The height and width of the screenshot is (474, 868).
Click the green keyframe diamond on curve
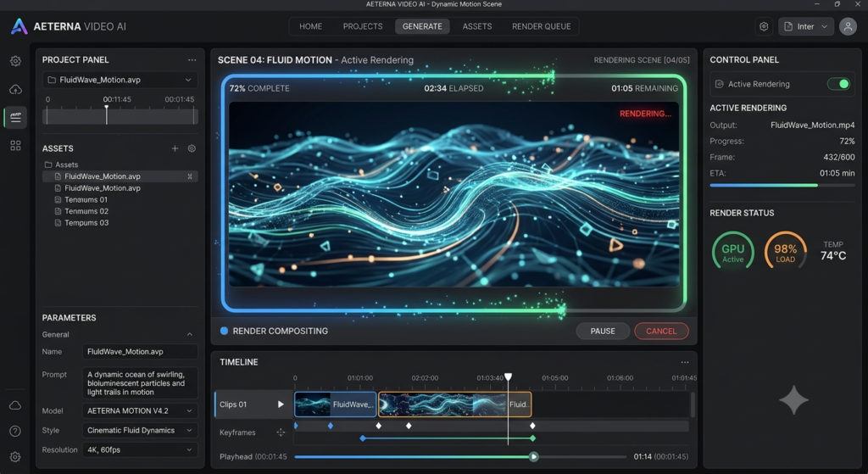pyautogui.click(x=532, y=438)
